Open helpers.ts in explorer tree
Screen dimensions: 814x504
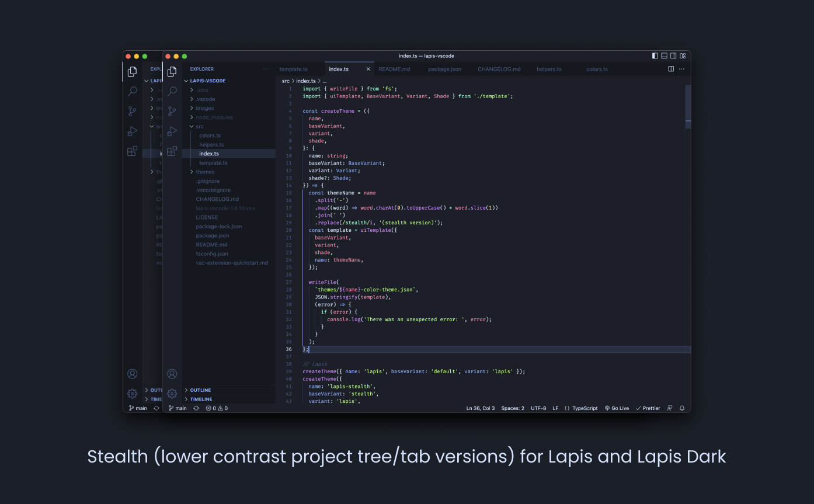click(x=229, y=145)
